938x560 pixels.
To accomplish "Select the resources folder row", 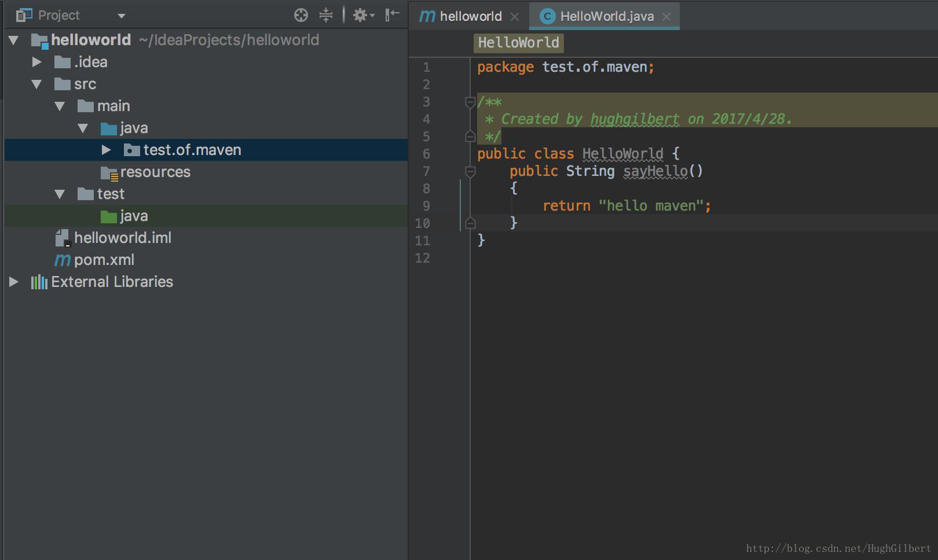I will point(206,172).
